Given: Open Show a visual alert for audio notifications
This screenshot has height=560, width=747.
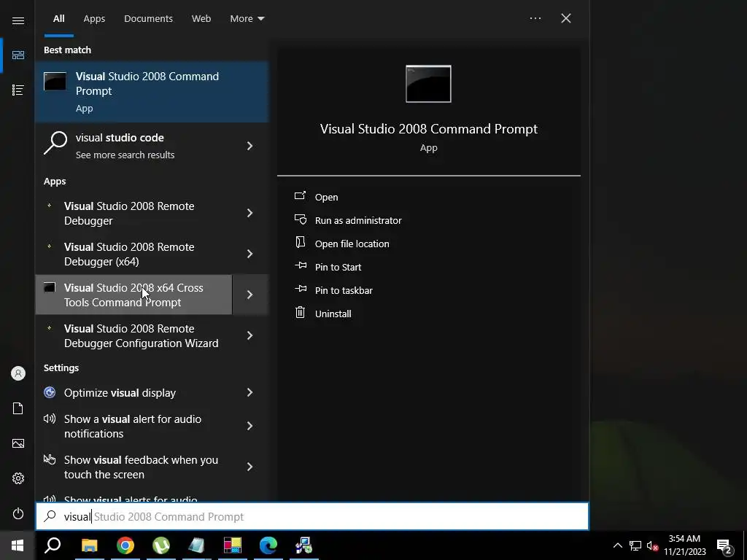Looking at the screenshot, I should click(x=134, y=426).
